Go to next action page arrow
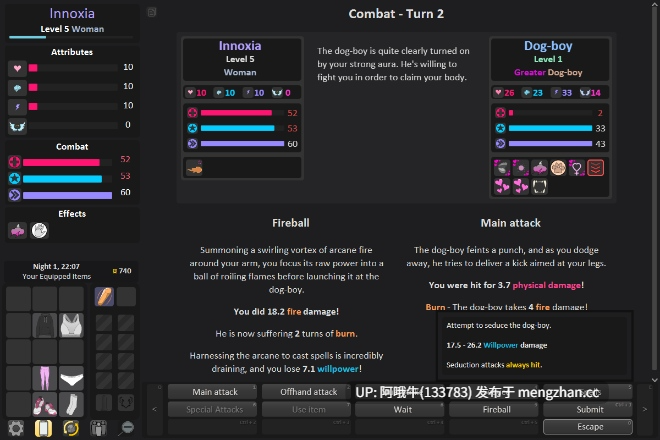 click(644, 409)
